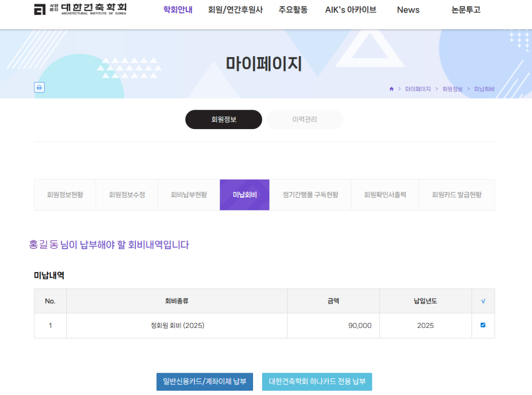The width and height of the screenshot is (532, 395).
Task: Click the printer icon below the banner
Action: (x=39, y=88)
